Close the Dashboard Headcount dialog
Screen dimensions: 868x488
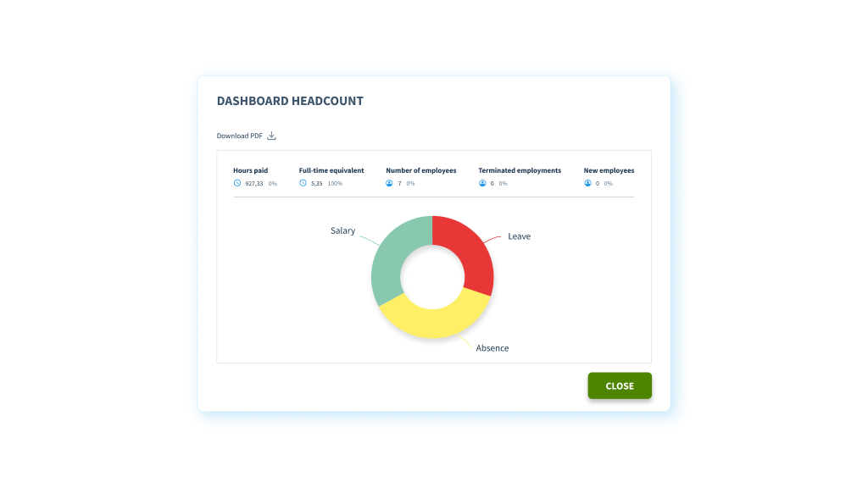620,385
